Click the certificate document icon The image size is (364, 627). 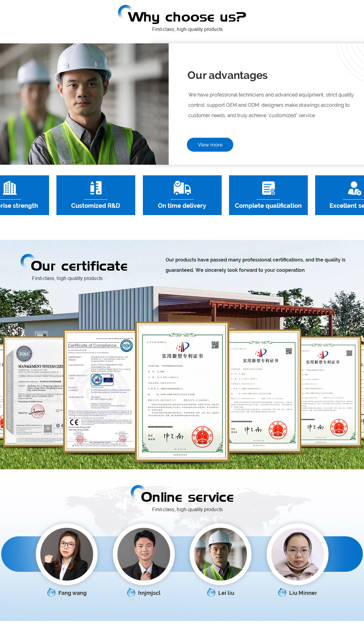268,188
